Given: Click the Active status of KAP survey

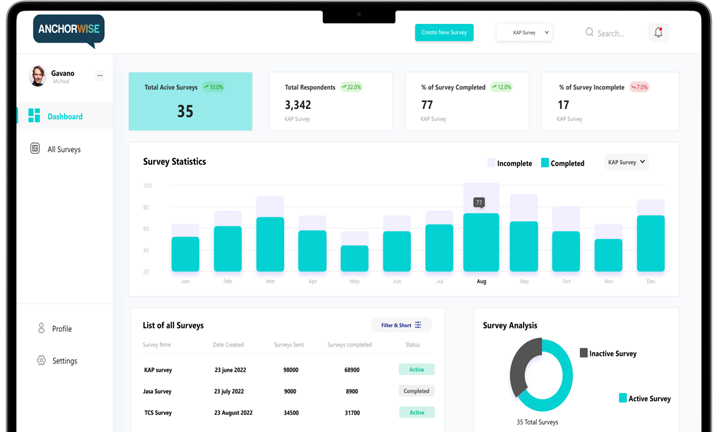Looking at the screenshot, I should pyautogui.click(x=417, y=369).
